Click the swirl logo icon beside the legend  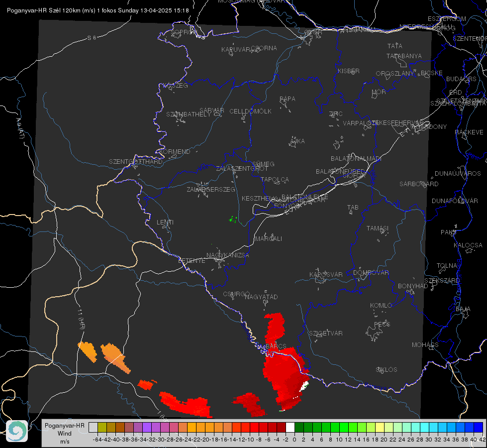(17, 431)
